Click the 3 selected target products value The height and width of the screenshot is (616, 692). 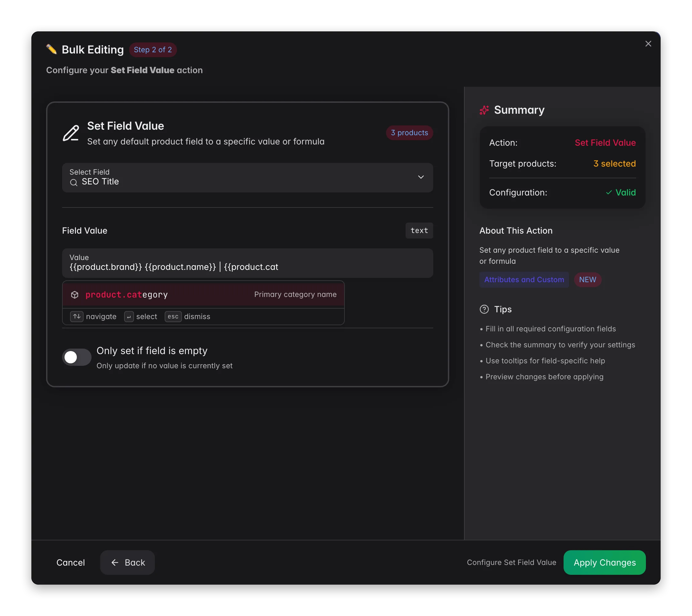(615, 164)
